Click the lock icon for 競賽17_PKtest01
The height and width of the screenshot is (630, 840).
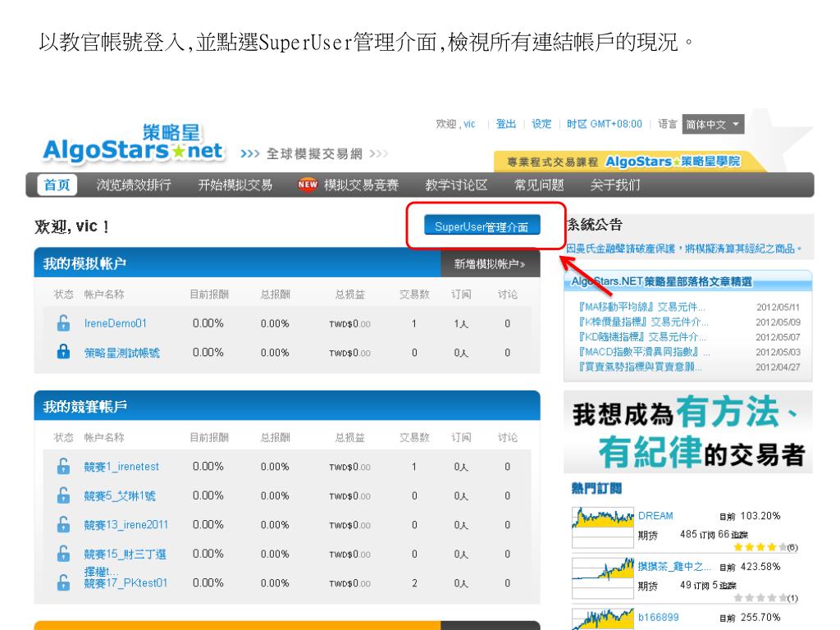pos(63,582)
